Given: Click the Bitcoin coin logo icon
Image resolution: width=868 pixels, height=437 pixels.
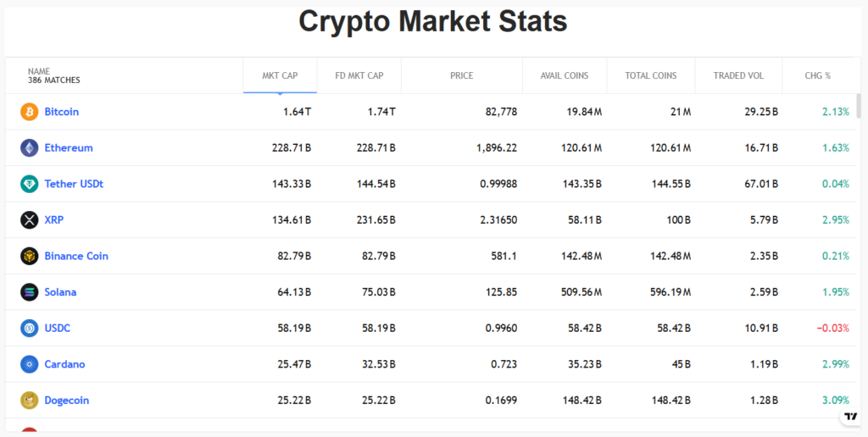Looking at the screenshot, I should click(30, 112).
